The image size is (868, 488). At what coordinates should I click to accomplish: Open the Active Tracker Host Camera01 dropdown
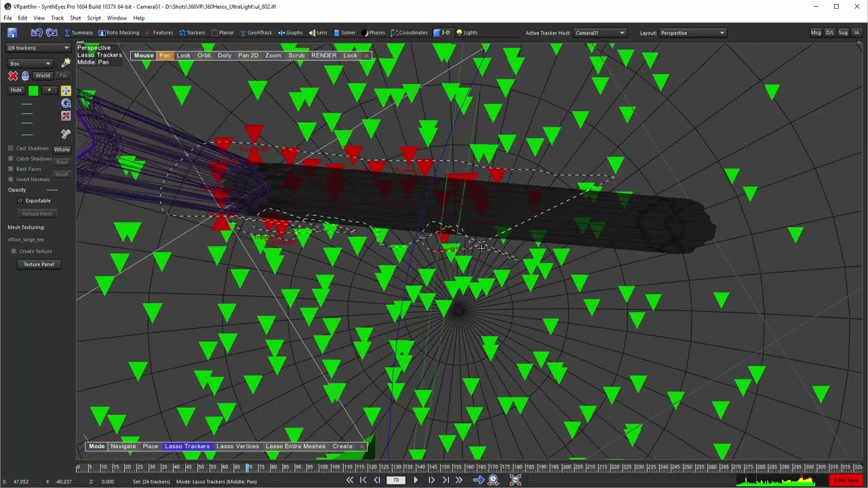click(x=600, y=33)
